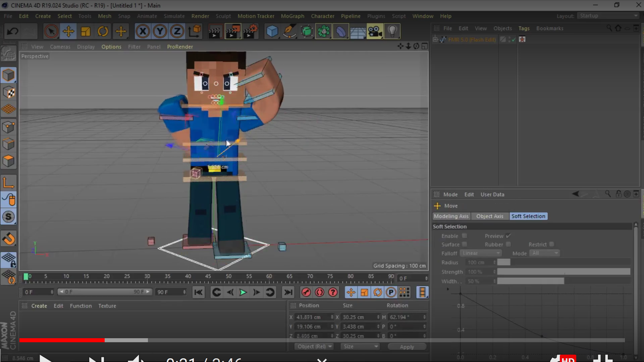Viewport: 644px width, 362px height.
Task: Toggle Snap (S) icon in left palette
Action: 9,217
